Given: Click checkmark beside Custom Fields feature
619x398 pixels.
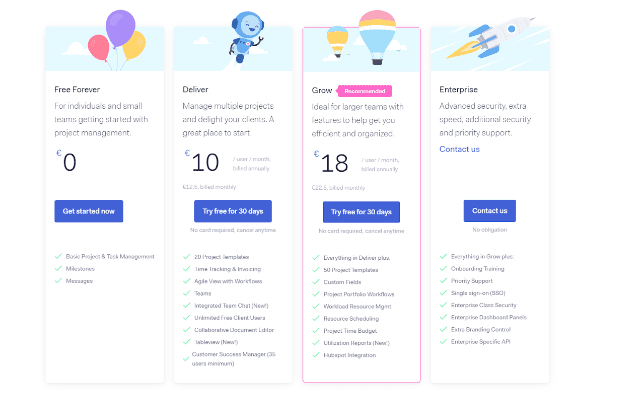Looking at the screenshot, I should pyautogui.click(x=316, y=282).
